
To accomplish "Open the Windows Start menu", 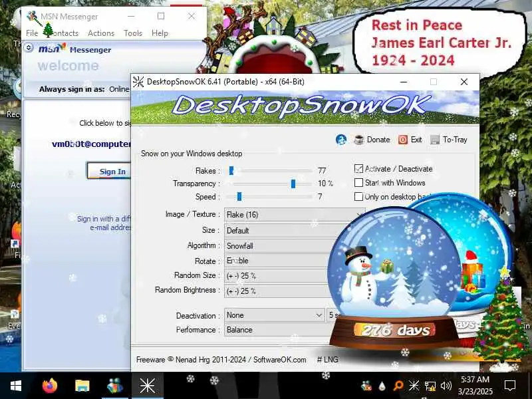I will point(16,386).
